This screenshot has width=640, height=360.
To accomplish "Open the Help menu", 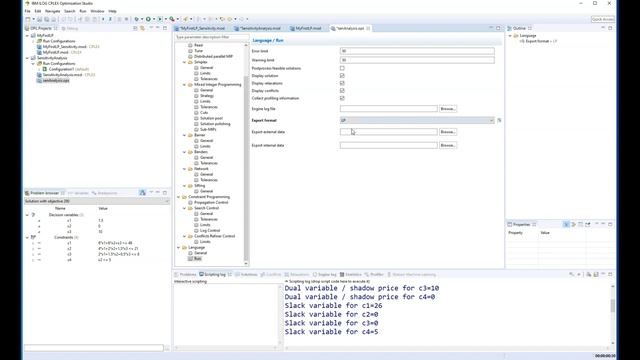I will point(113,11).
